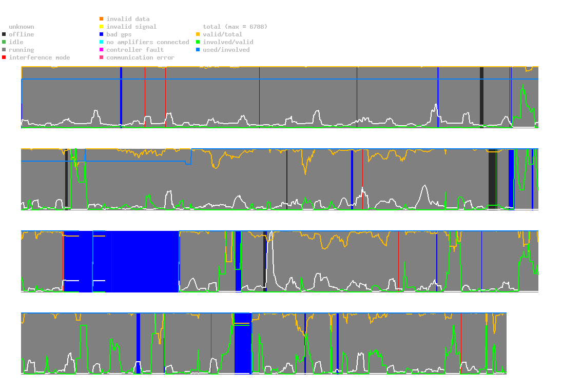
Task: Select the yellow invalid signal swatch
Action: click(101, 27)
